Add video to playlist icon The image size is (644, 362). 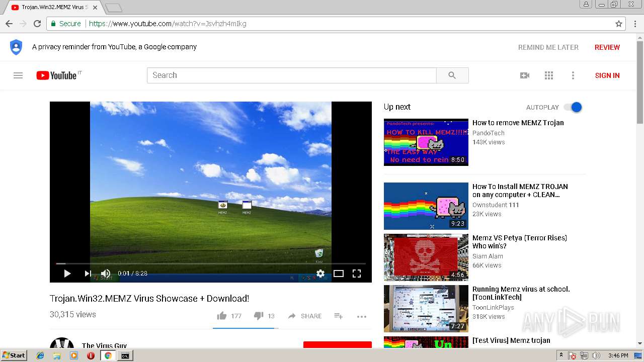(339, 316)
